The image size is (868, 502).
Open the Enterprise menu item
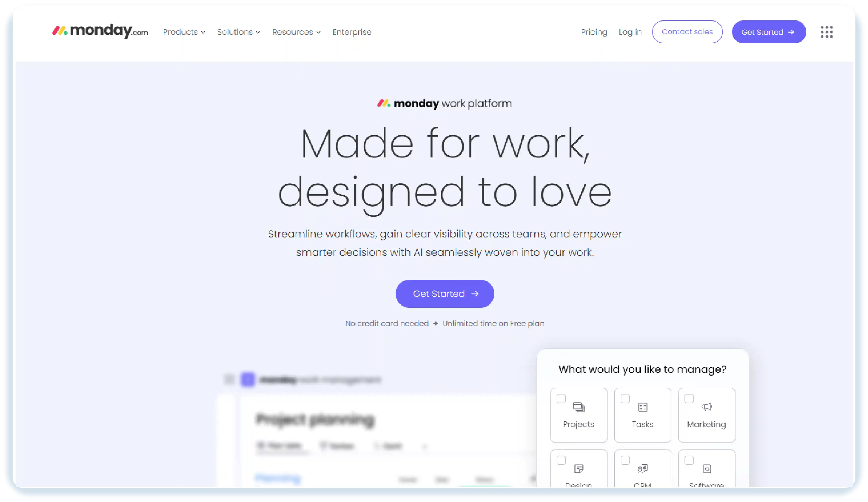[352, 32]
